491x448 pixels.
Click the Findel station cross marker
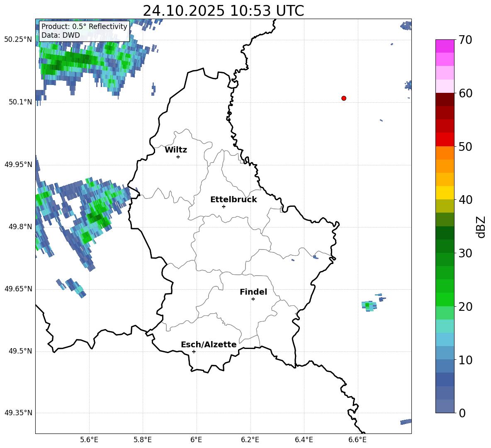[x=253, y=299]
